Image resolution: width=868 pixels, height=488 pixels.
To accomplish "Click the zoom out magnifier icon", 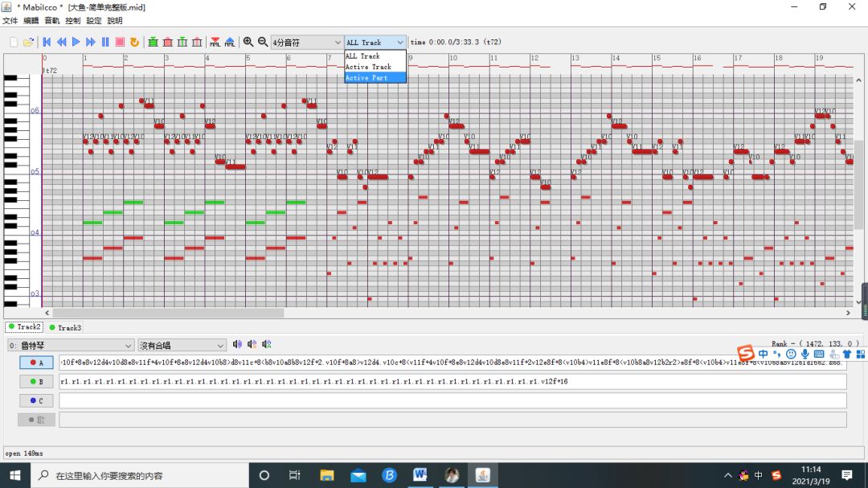I will tap(262, 42).
